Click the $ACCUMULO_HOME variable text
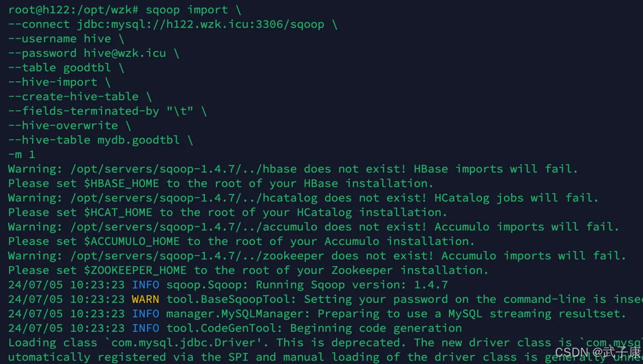The image size is (643, 364). pos(132,242)
